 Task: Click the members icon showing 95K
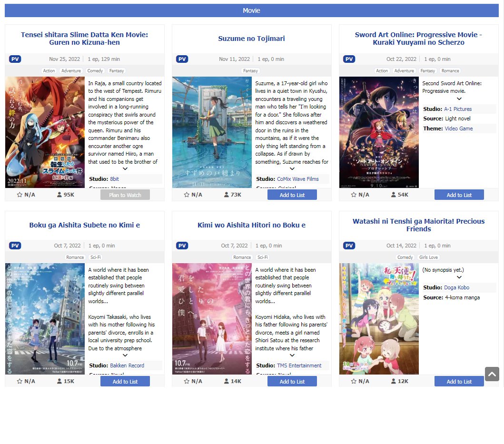click(x=59, y=195)
